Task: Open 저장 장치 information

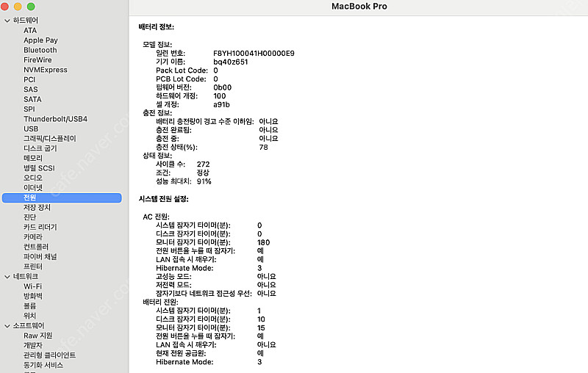Action: pyautogui.click(x=37, y=208)
